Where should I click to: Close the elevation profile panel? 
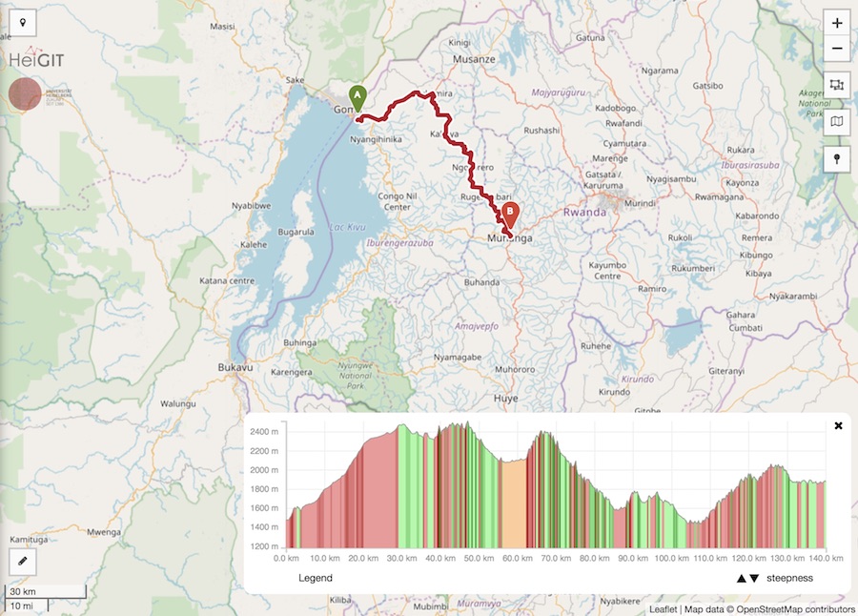coord(838,425)
